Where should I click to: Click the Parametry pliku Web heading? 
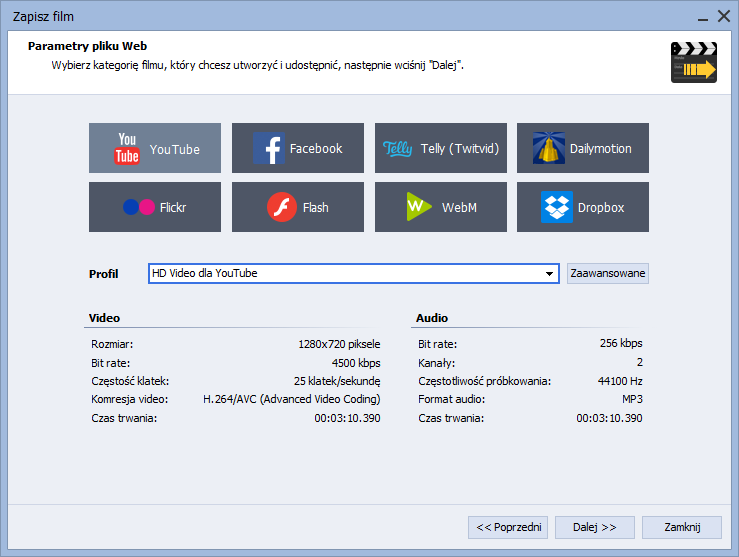(87, 46)
